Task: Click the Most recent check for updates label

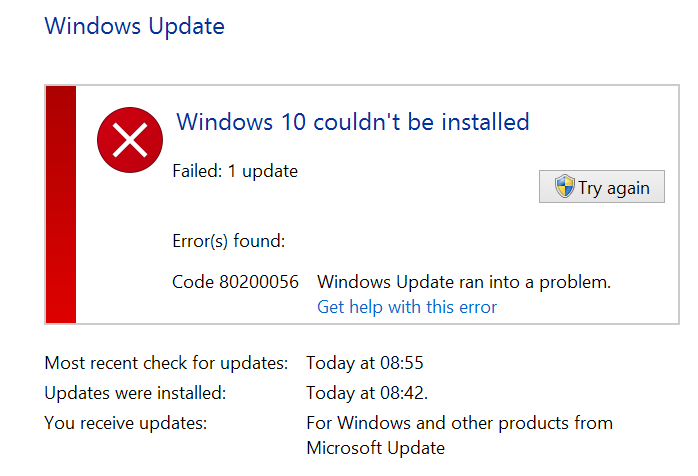Action: 166,363
